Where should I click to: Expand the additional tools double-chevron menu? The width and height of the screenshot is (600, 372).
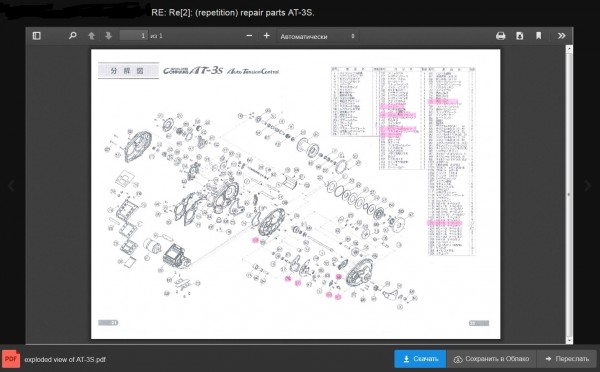pos(561,36)
